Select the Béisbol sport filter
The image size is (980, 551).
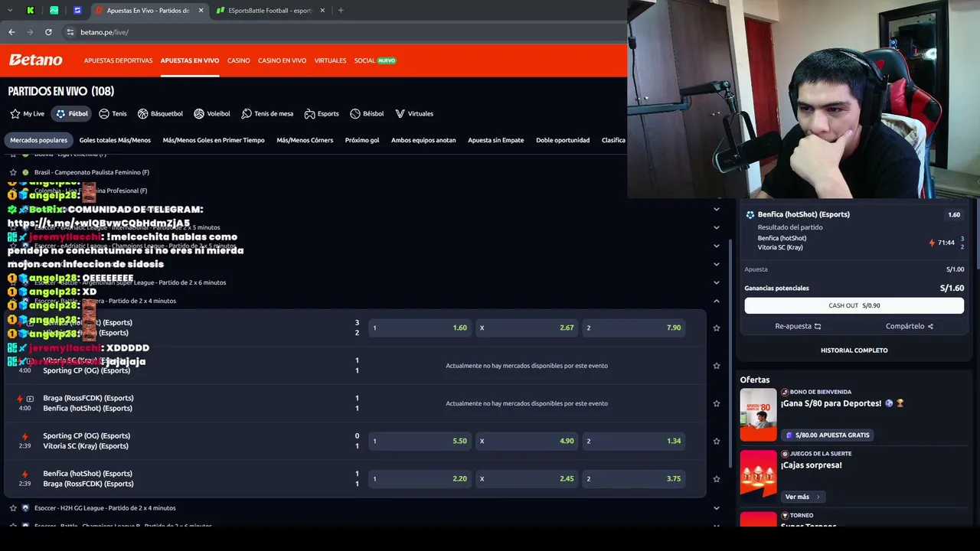(x=367, y=114)
